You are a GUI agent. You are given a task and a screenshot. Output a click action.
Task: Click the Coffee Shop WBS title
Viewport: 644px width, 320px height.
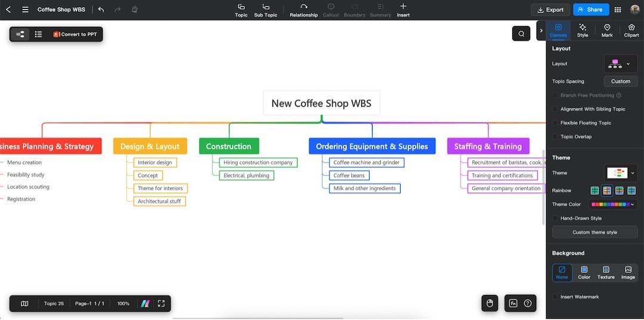coord(61,10)
